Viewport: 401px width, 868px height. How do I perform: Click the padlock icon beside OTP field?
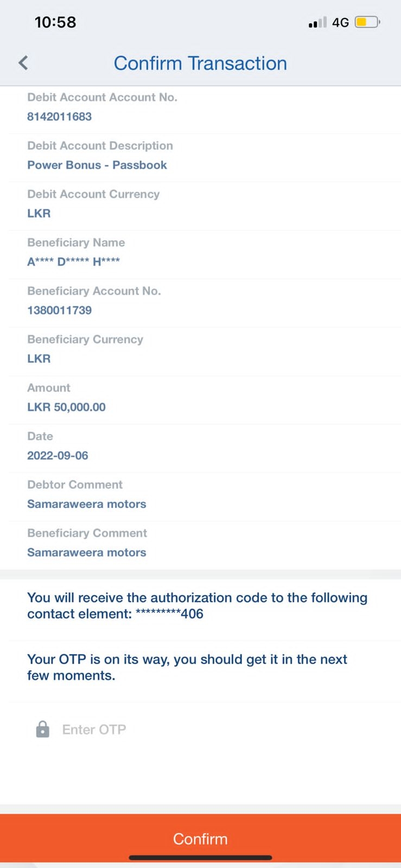click(x=43, y=729)
